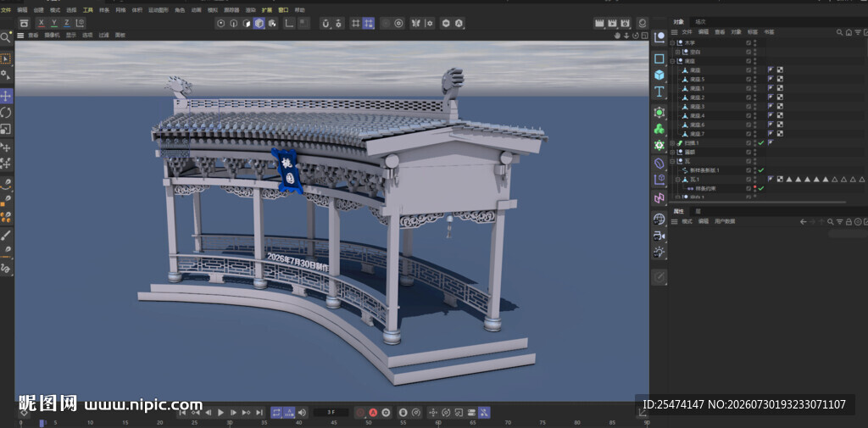Toggle green checkmark on 扫描.1 object
The width and height of the screenshot is (868, 428).
(x=761, y=143)
